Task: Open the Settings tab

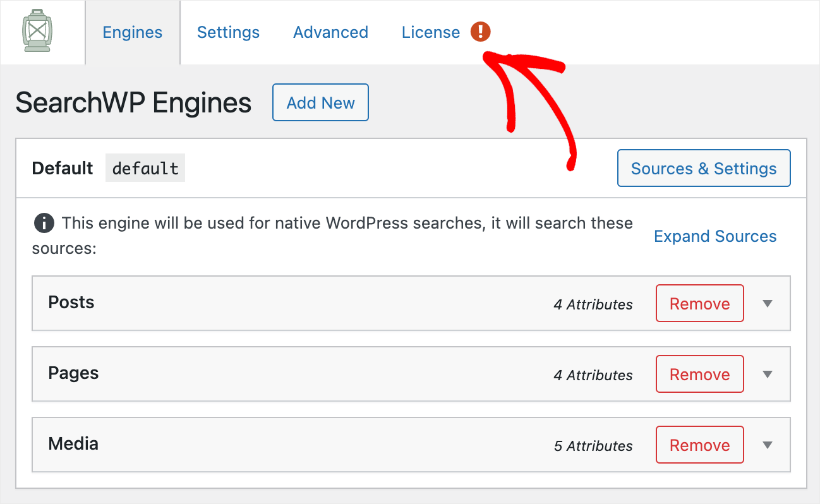Action: [x=228, y=32]
